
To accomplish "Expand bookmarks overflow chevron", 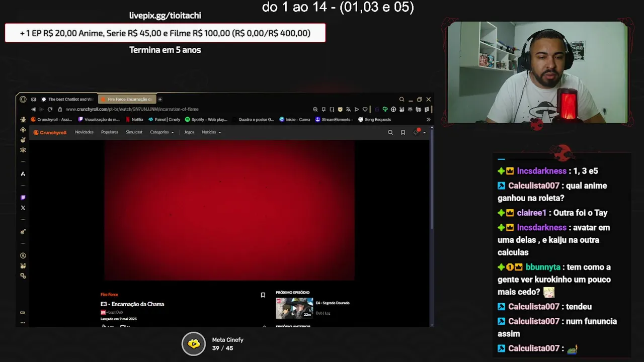I will [x=428, y=120].
